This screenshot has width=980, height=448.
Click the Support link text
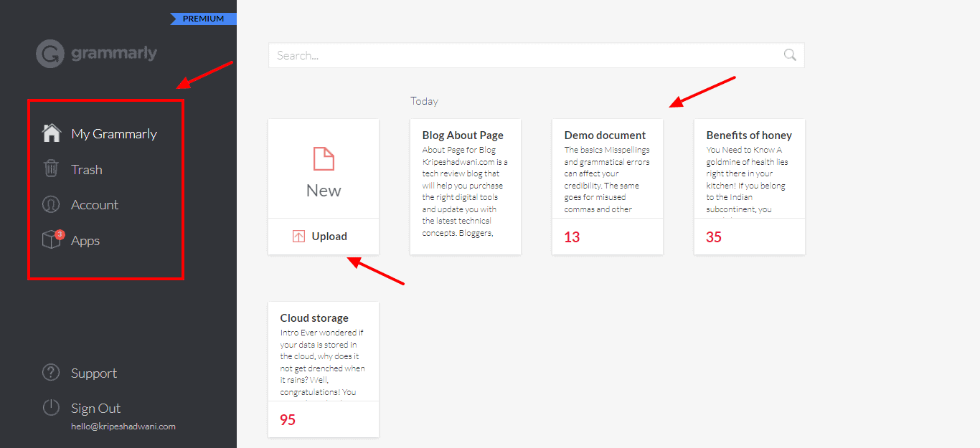point(93,373)
